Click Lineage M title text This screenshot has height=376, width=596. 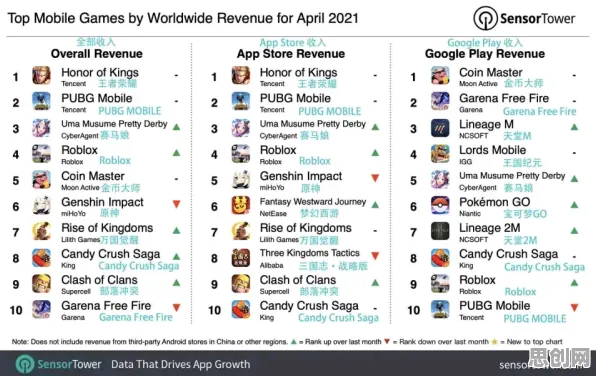click(486, 124)
